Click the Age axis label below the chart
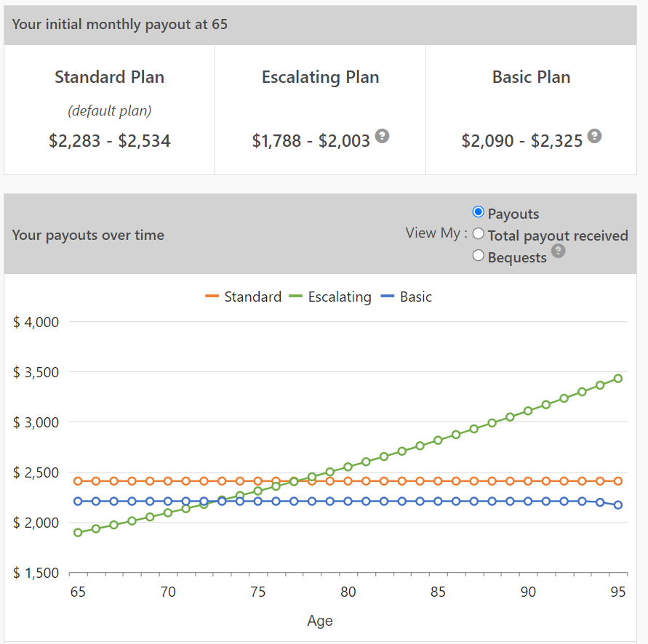Image resolution: width=648 pixels, height=644 pixels. [x=320, y=621]
